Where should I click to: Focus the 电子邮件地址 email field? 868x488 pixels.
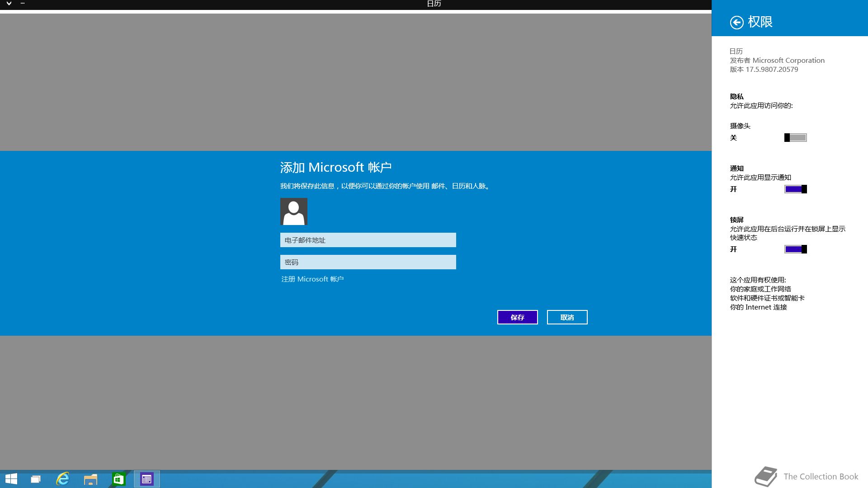368,240
